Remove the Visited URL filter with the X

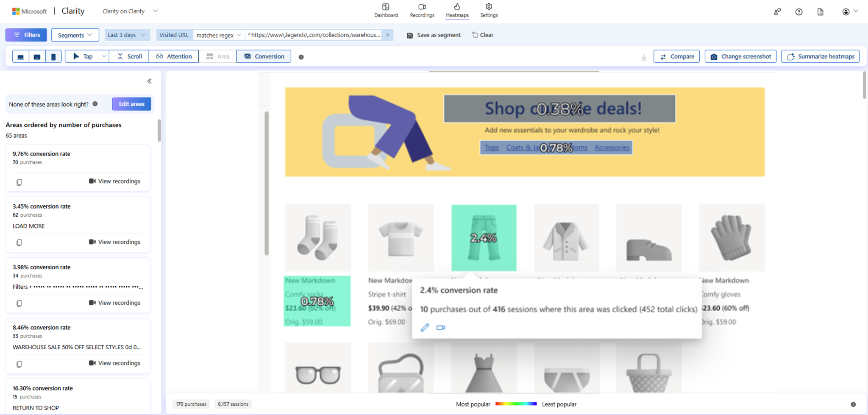click(387, 35)
